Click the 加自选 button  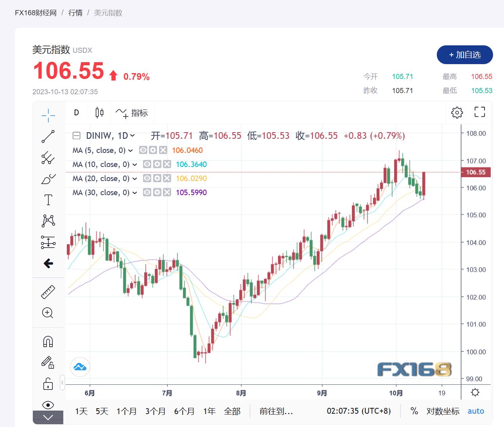(465, 55)
